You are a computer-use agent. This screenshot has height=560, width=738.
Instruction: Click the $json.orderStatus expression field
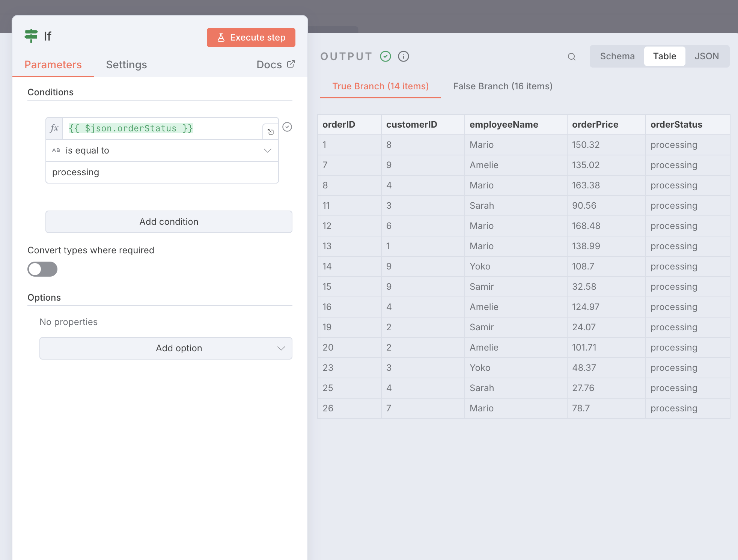[x=162, y=128]
